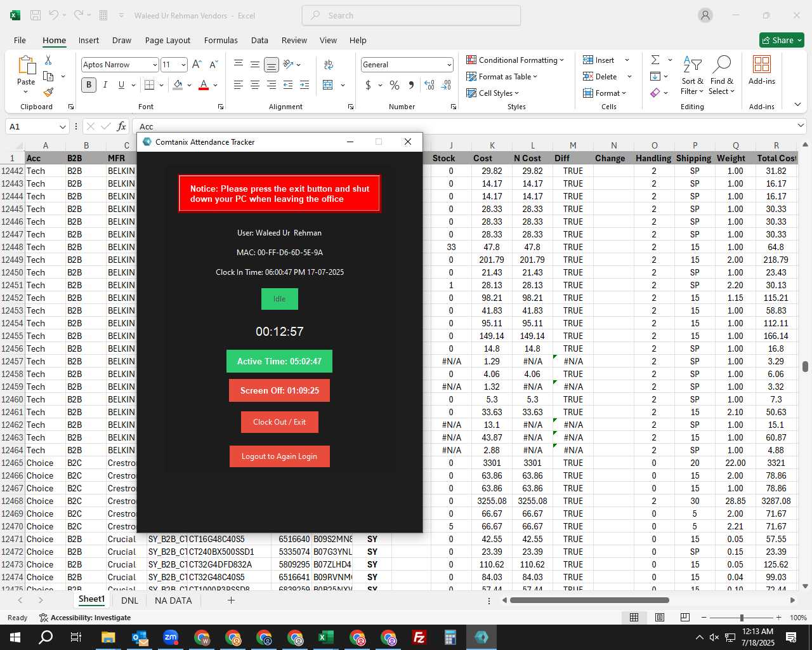This screenshot has height=650, width=812.
Task: Click Decrease Indent icon
Action: [x=288, y=85]
